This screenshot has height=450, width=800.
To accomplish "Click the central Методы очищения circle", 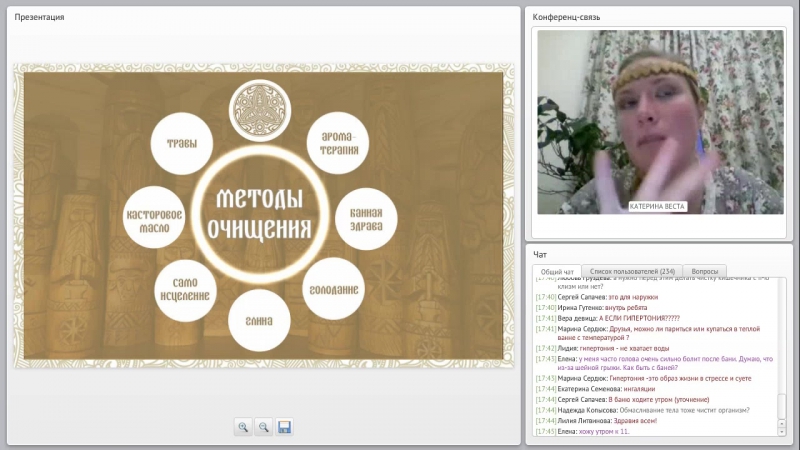I will (260, 214).
